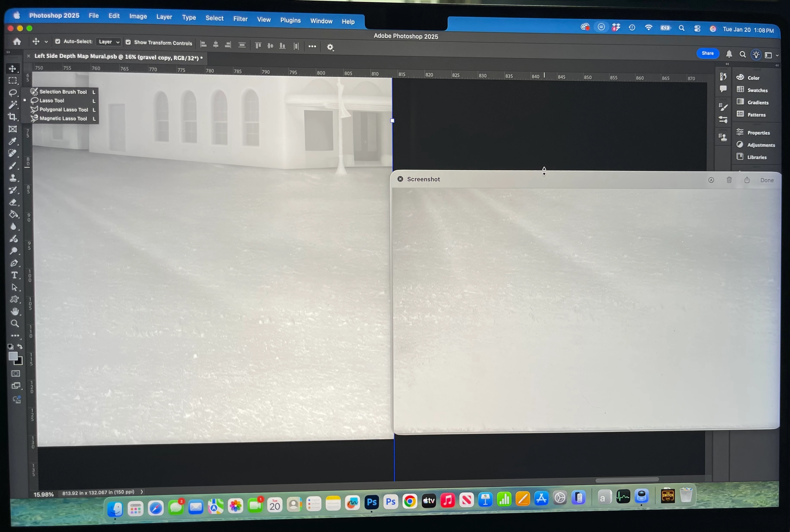Select the Frame tool
Viewport: 790px width, 532px height.
(13, 129)
